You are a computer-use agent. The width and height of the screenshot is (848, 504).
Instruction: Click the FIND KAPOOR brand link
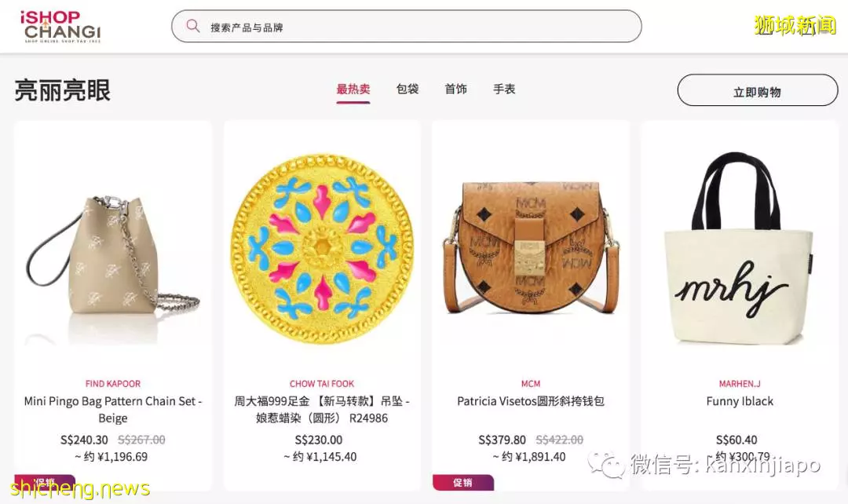point(113,383)
